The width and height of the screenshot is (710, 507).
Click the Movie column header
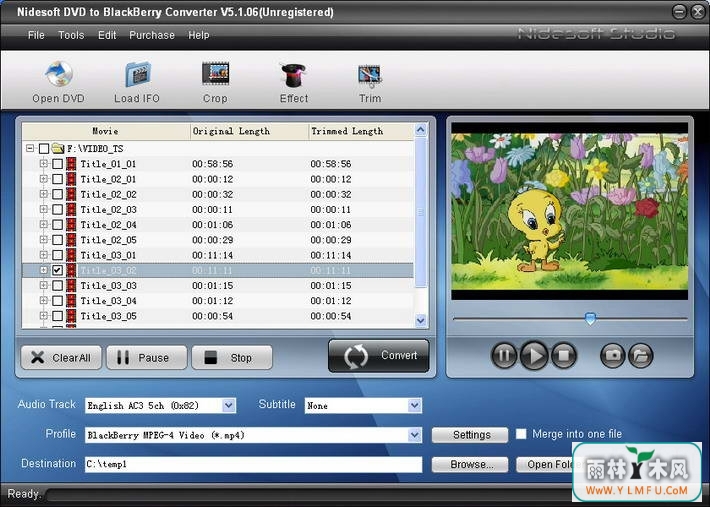(106, 131)
